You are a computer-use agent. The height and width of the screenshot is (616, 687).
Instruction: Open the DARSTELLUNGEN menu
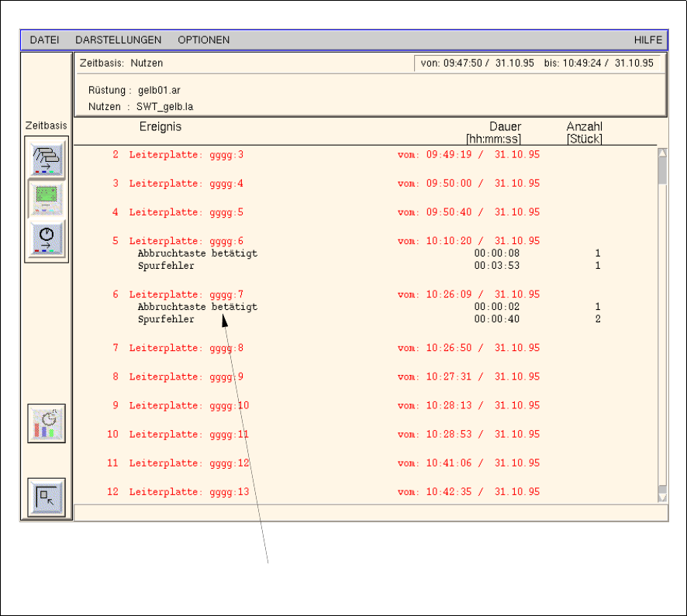(119, 40)
